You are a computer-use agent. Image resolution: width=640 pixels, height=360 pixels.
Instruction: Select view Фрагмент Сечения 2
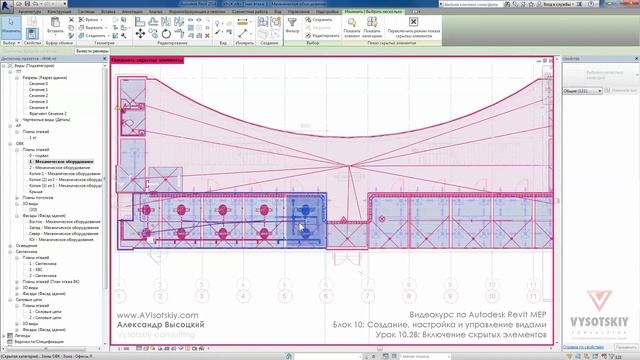48,114
